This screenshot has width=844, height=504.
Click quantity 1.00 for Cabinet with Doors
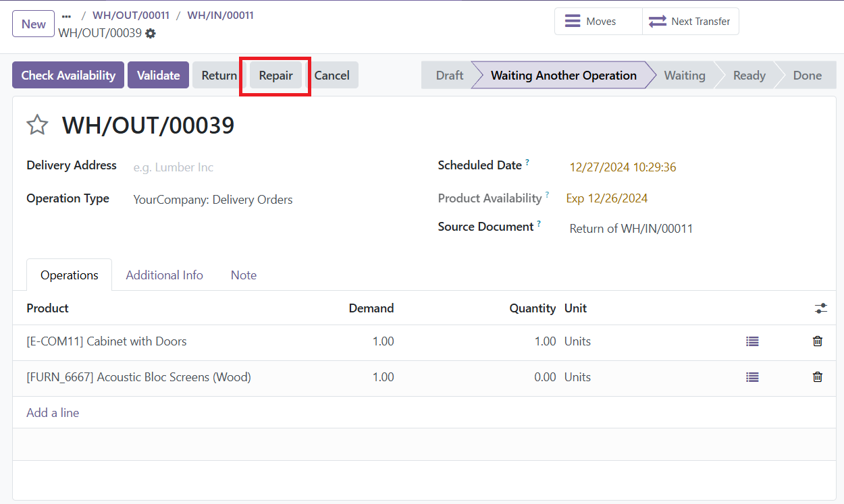[546, 341]
